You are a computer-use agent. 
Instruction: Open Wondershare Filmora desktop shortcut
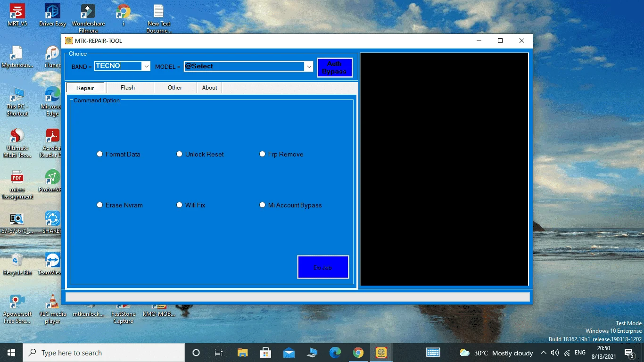coord(88,18)
